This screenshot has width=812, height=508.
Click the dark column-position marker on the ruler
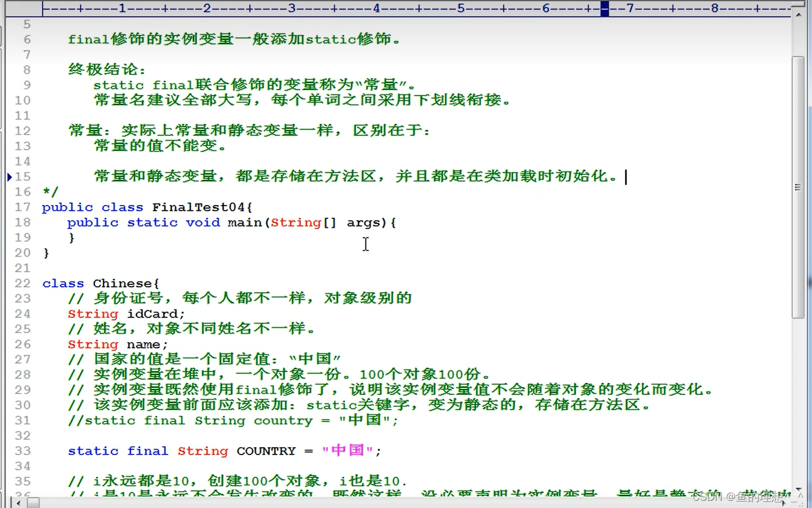pyautogui.click(x=604, y=8)
